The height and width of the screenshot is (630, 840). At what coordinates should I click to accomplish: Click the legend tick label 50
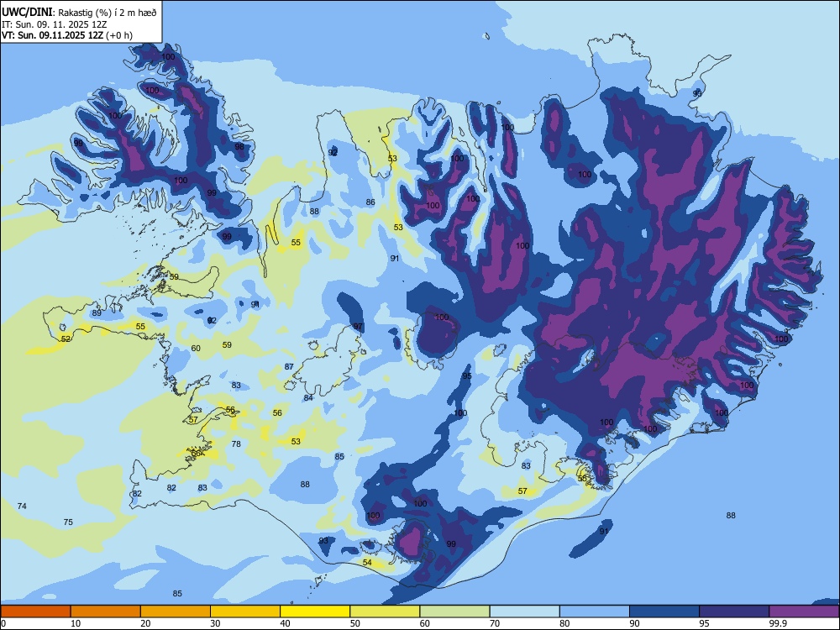[x=354, y=623]
